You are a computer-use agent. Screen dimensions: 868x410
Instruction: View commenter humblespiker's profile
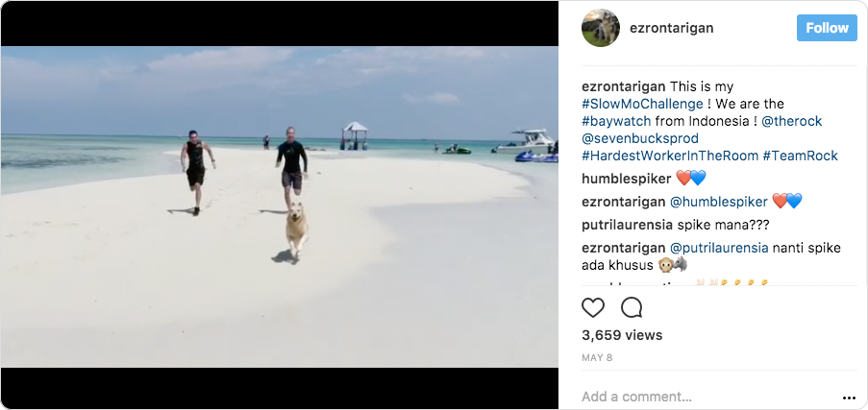(625, 179)
